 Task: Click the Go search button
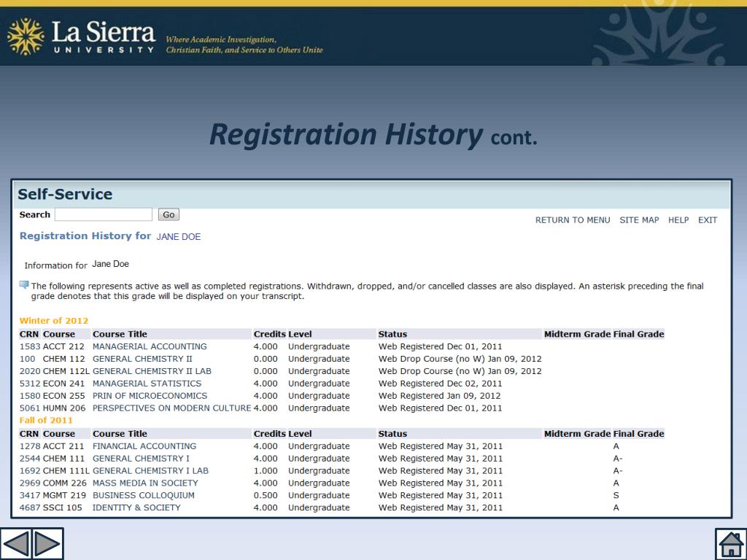pos(169,215)
